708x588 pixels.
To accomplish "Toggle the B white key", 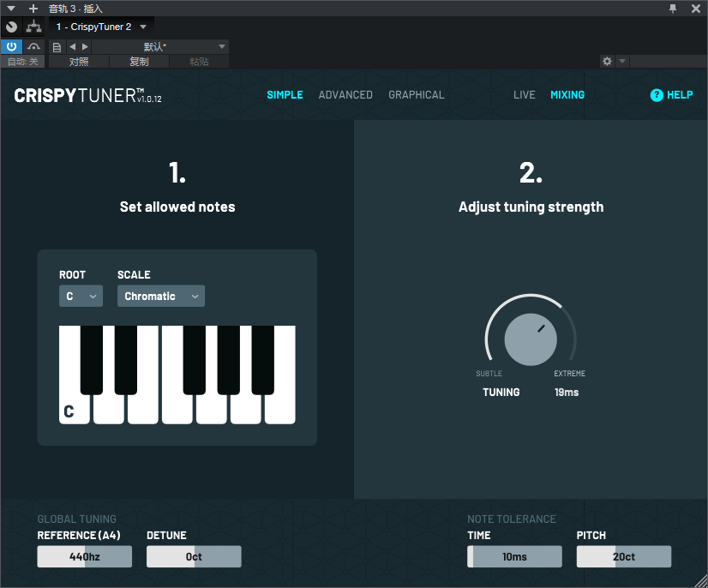I will (280, 409).
